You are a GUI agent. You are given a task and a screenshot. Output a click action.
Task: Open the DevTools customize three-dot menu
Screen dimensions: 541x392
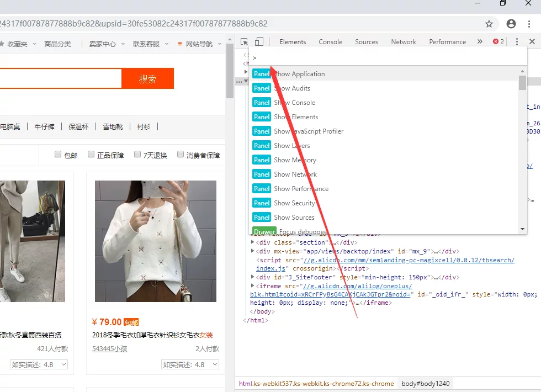click(517, 42)
